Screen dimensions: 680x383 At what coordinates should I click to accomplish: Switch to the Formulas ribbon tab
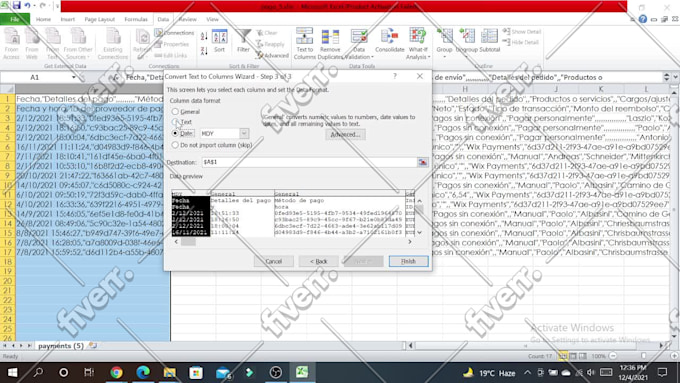136,19
